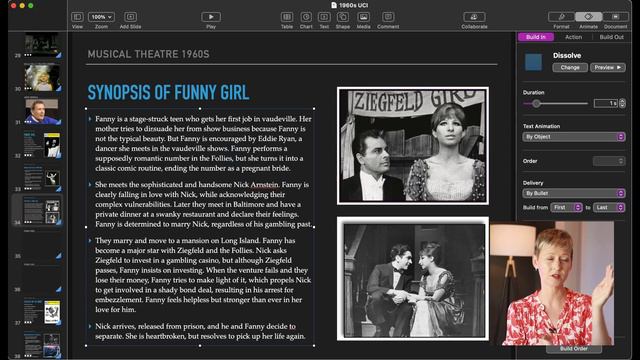640x360 pixels.
Task: Click the Synopsis of Funny Girl title
Action: [x=168, y=93]
